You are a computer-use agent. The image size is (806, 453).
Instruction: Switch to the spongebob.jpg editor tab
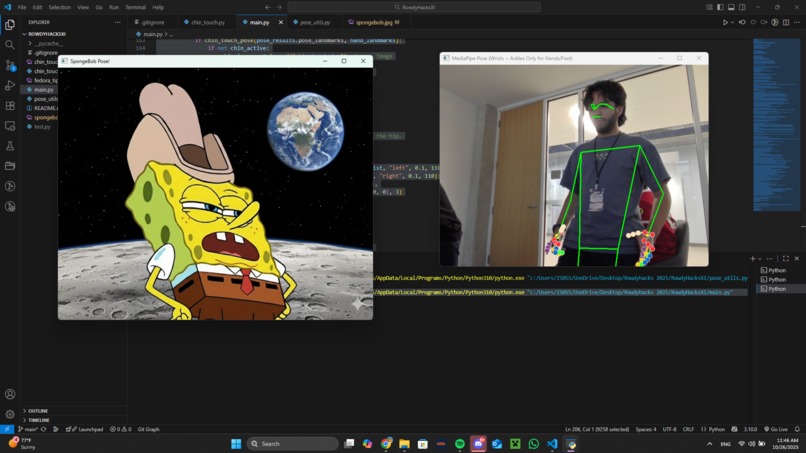(x=374, y=23)
